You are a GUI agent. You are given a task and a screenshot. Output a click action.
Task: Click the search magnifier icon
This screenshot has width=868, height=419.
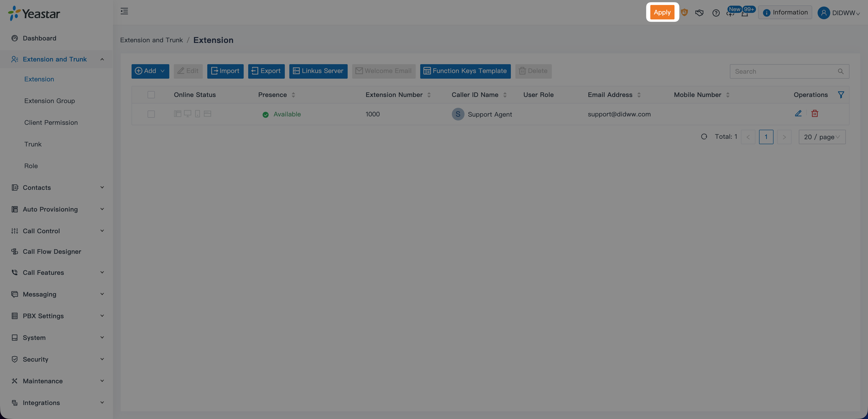click(840, 71)
